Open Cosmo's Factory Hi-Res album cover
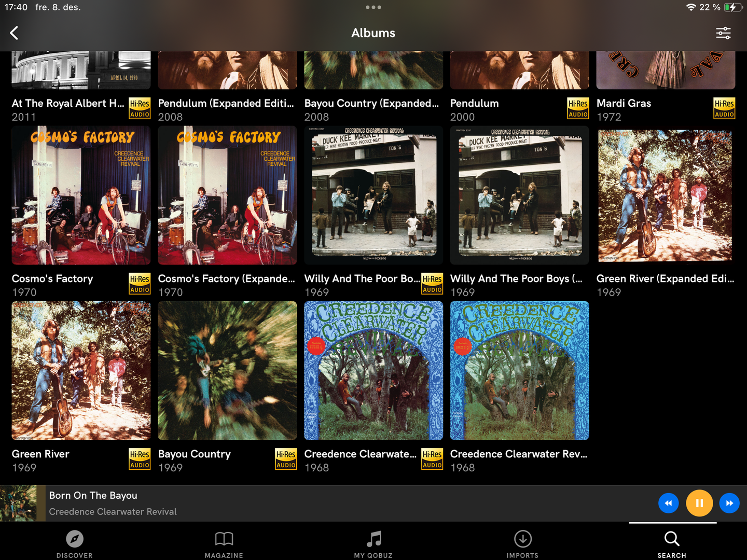 click(81, 195)
